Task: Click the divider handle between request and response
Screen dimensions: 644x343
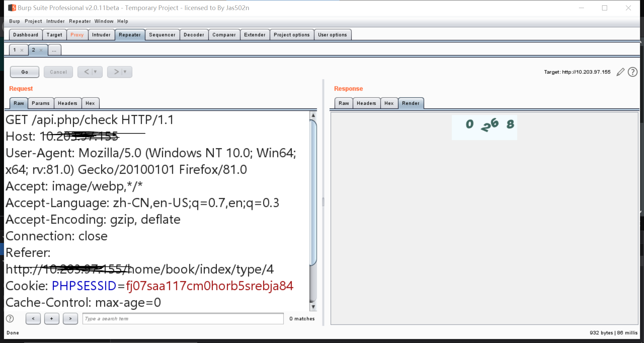Action: 323,202
